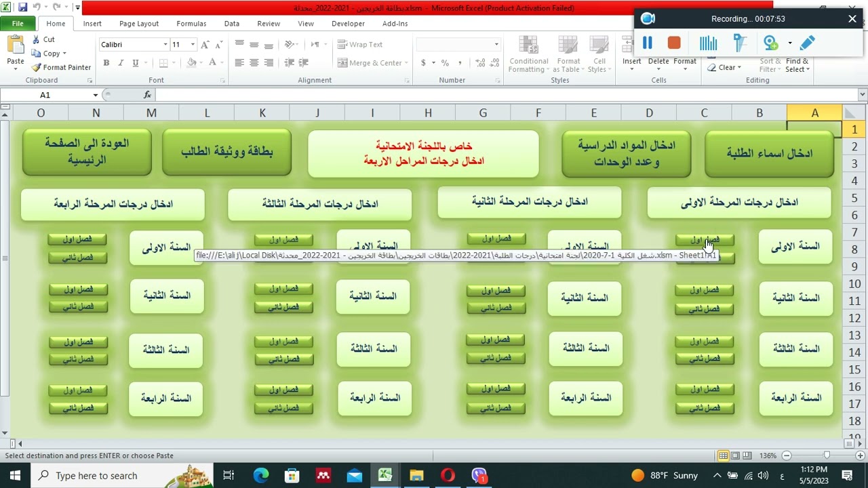This screenshot has height=488, width=868.
Task: Select Page Layout view in status bar
Action: pyautogui.click(x=735, y=455)
